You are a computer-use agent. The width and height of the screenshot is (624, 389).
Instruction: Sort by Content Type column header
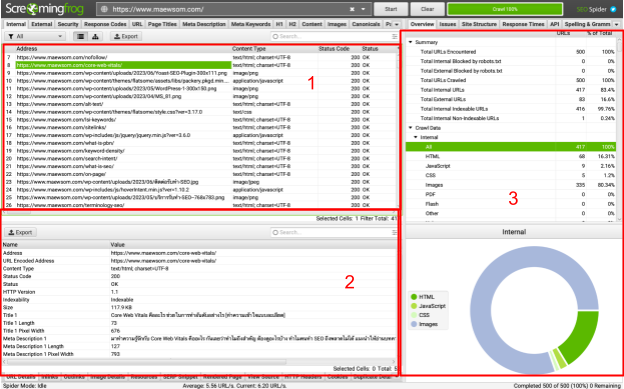pyautogui.click(x=249, y=49)
